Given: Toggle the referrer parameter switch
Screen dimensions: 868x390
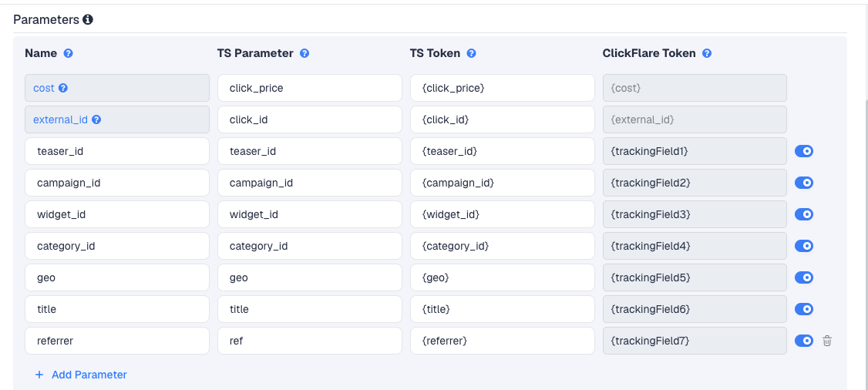Looking at the screenshot, I should click(x=804, y=341).
